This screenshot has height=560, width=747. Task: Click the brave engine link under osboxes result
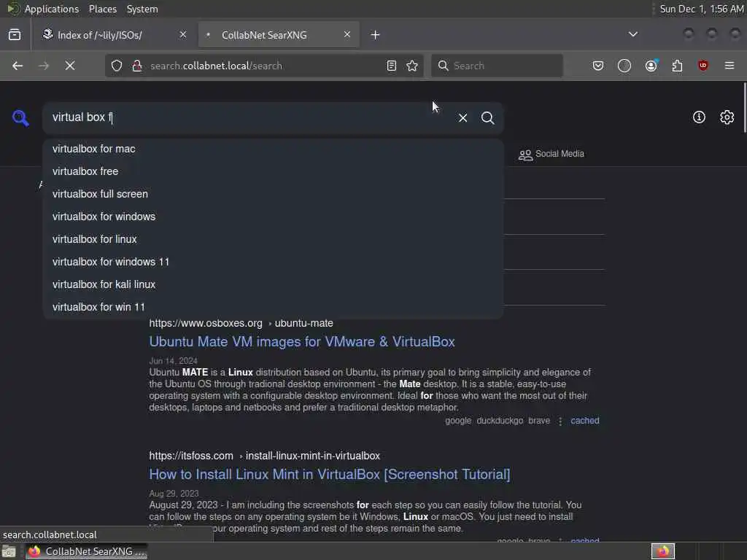click(539, 421)
